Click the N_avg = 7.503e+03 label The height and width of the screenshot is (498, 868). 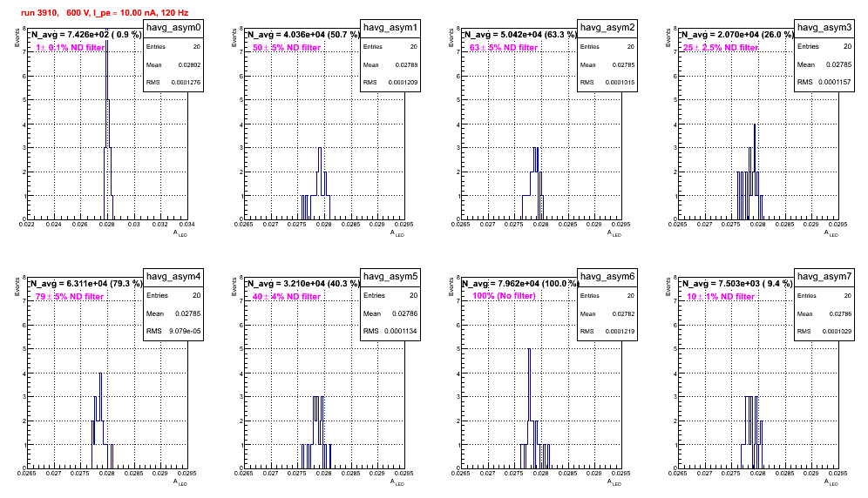pos(737,284)
